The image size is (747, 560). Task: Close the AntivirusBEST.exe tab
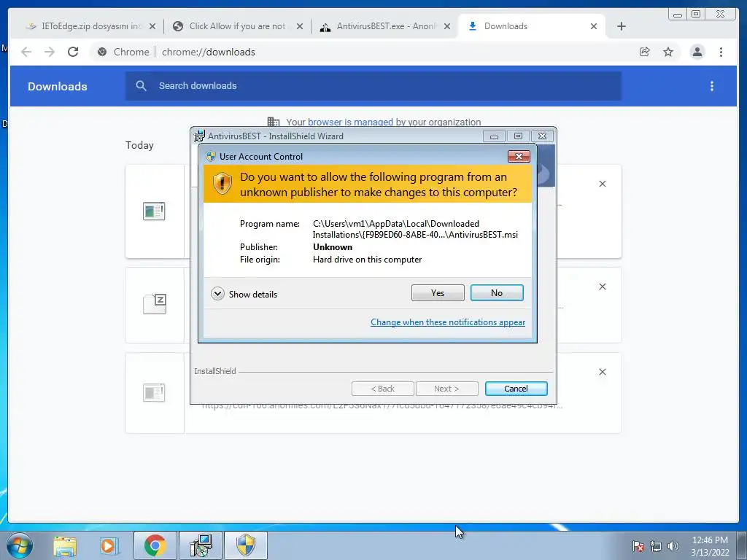tap(447, 27)
